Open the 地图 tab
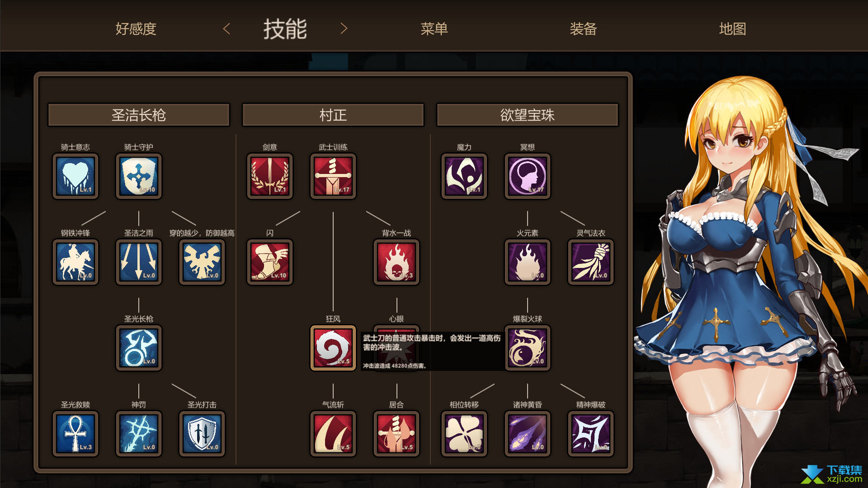This screenshot has width=868, height=488. [732, 29]
